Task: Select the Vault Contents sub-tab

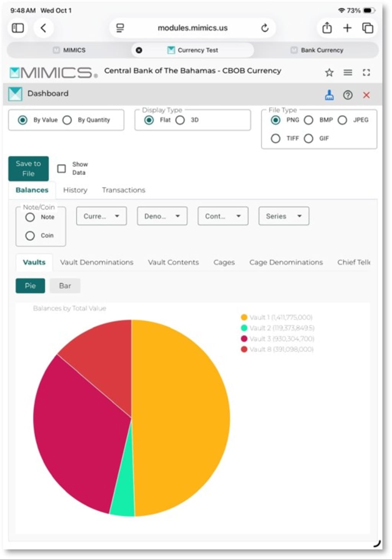Action: coord(173,262)
